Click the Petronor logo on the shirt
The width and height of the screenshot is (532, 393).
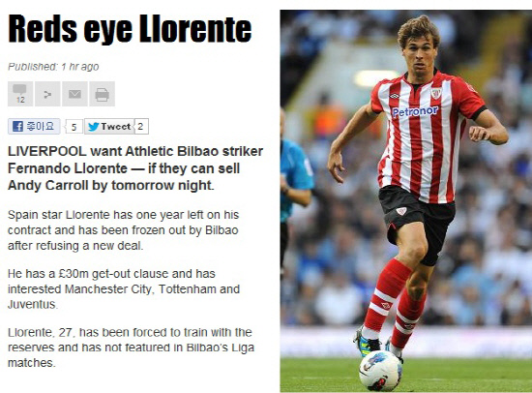[415, 111]
